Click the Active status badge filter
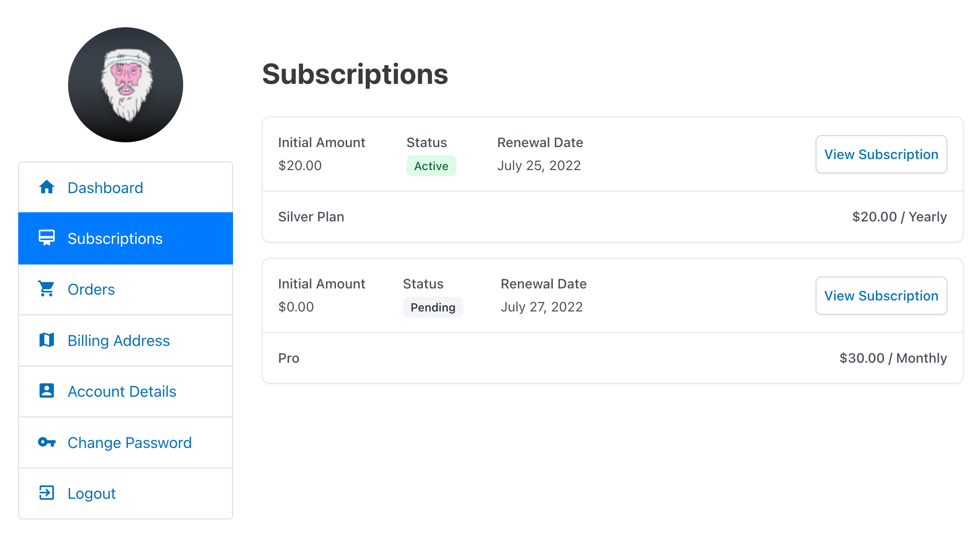Viewport: 980px width, 552px height. 430,165
